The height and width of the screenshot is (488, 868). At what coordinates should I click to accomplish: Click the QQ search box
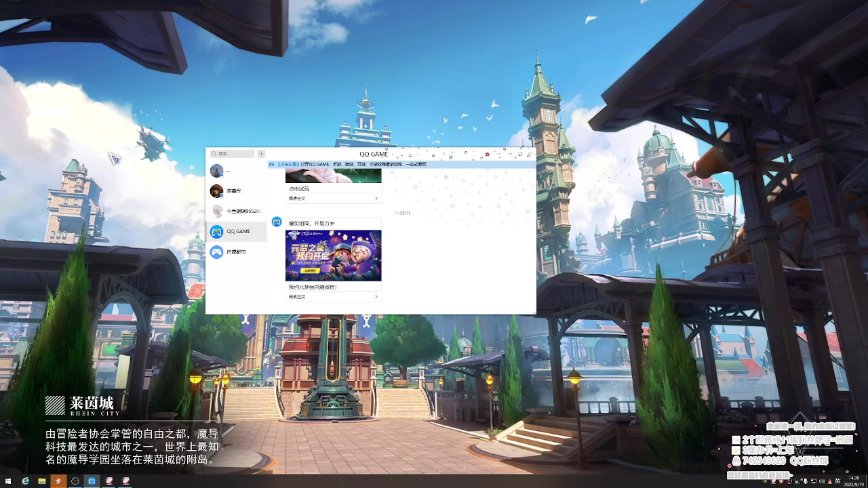point(232,154)
